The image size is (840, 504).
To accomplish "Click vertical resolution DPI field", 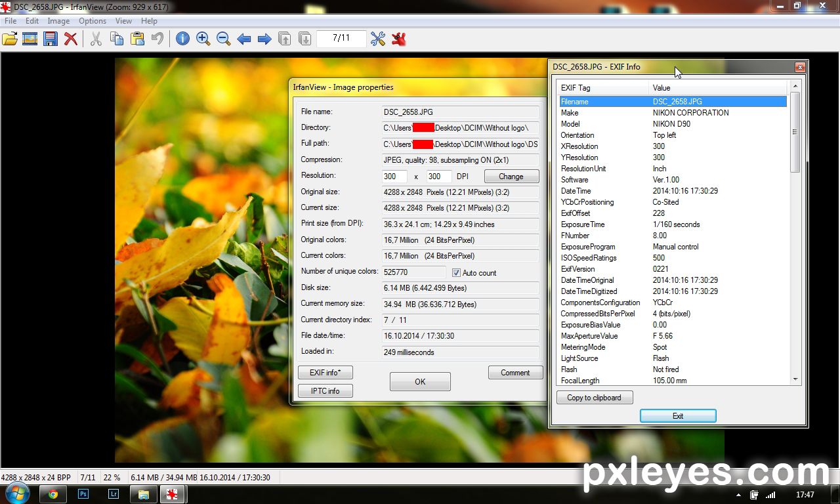I will (x=439, y=177).
